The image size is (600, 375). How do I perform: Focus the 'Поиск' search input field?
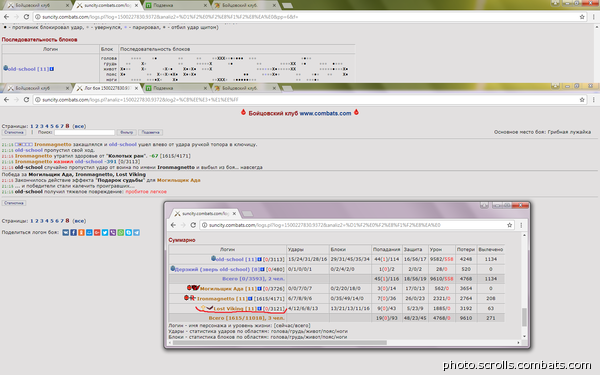pos(85,132)
